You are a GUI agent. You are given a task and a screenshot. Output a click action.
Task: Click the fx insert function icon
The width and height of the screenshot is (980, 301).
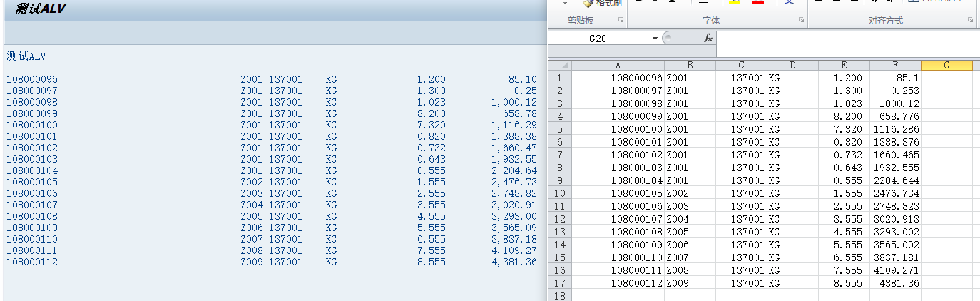click(708, 38)
